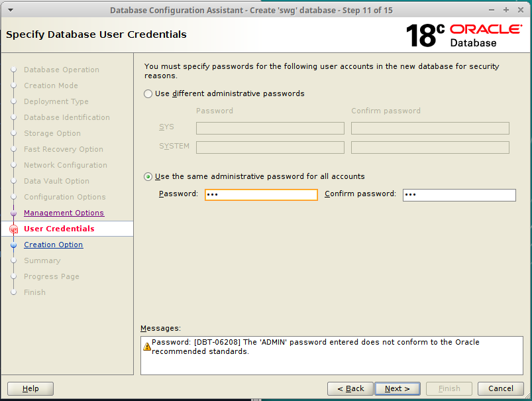
Task: Click 'Storage Option' step label
Action: click(52, 133)
